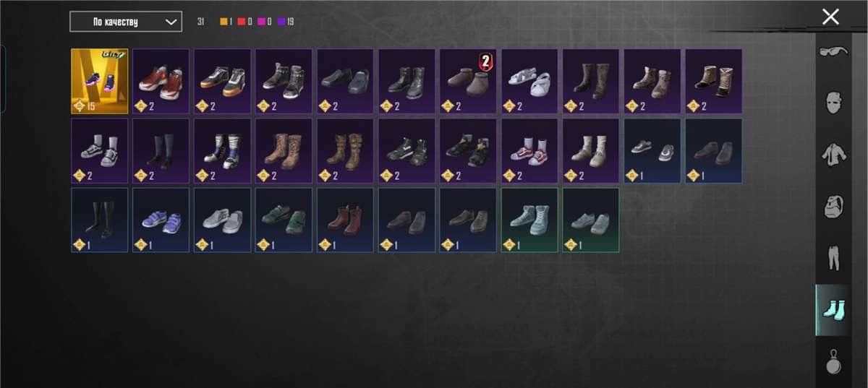
Task: Select the pants category icon
Action: point(833,257)
